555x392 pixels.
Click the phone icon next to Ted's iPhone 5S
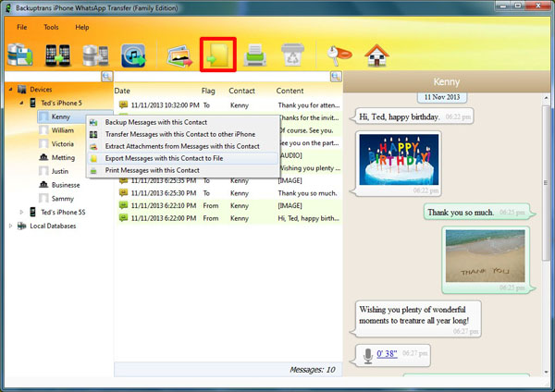[x=32, y=212]
